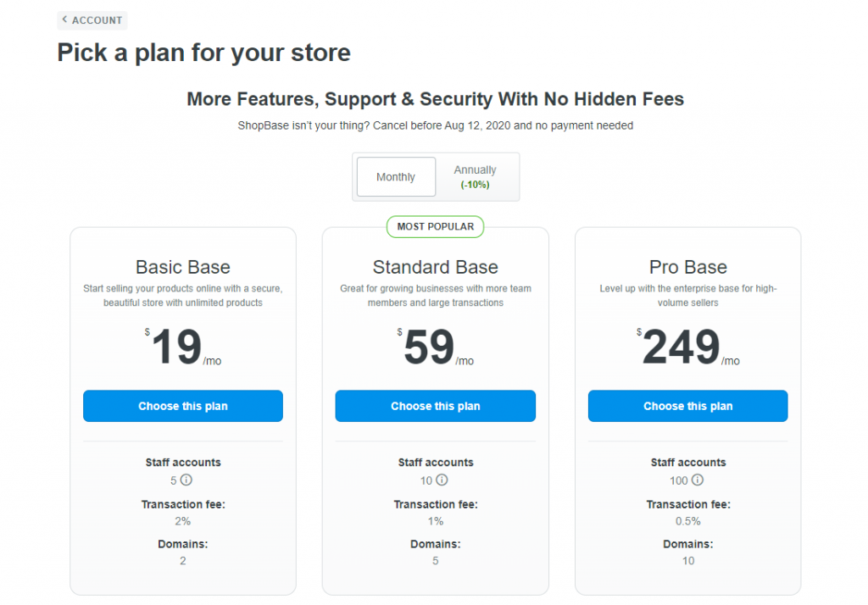Choose the Standard Base plan

(436, 406)
